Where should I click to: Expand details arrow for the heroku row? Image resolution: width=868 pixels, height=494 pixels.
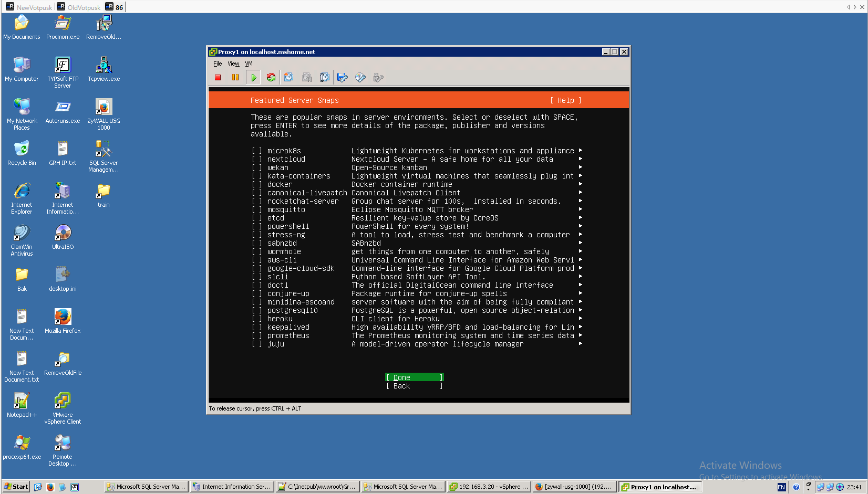(x=581, y=319)
